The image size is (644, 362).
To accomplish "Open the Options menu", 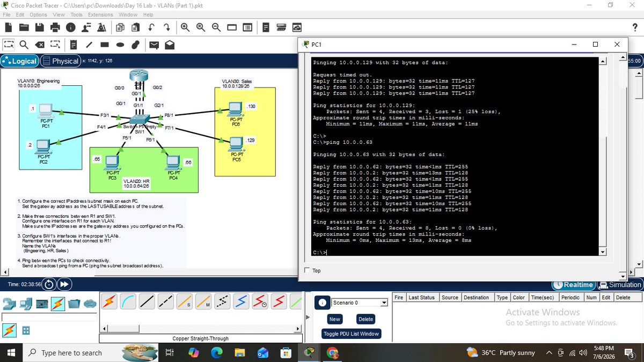I will 38,14.
